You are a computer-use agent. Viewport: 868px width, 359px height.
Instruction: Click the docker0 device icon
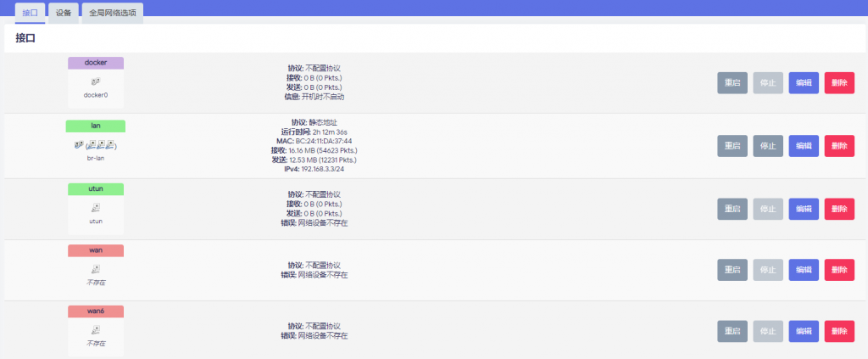[96, 82]
